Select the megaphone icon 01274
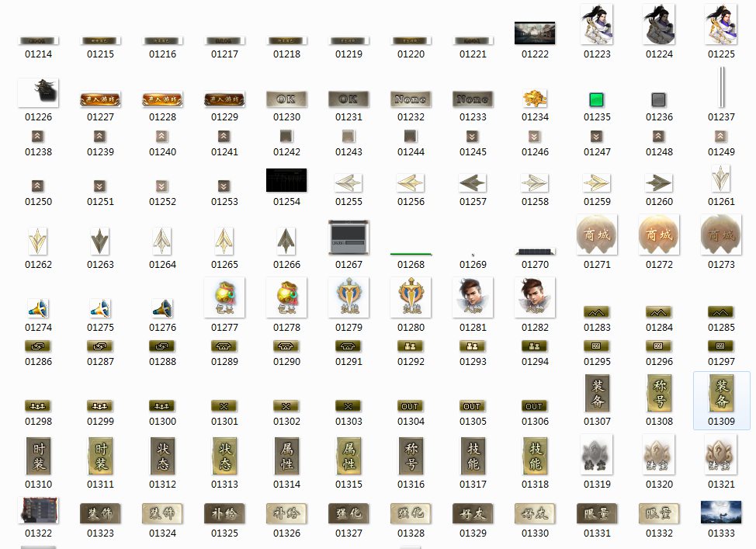Image resolution: width=756 pixels, height=549 pixels. pyautogui.click(x=38, y=309)
